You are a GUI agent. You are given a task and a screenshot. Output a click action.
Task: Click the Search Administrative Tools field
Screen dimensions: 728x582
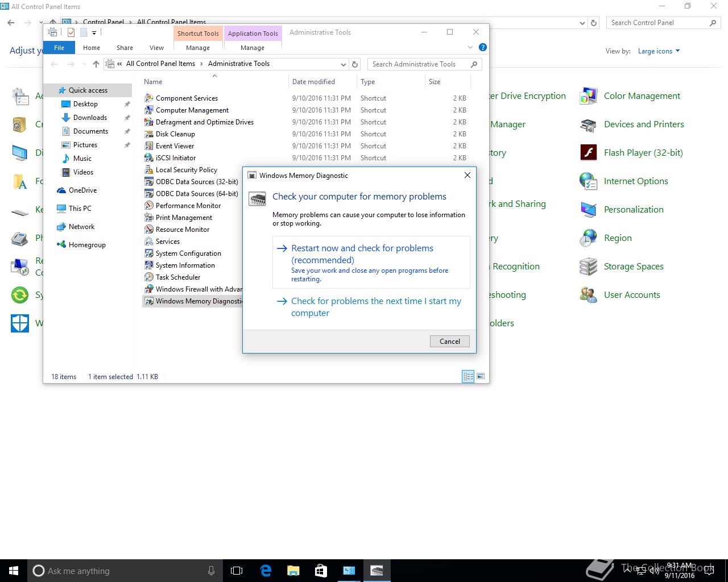click(x=419, y=64)
